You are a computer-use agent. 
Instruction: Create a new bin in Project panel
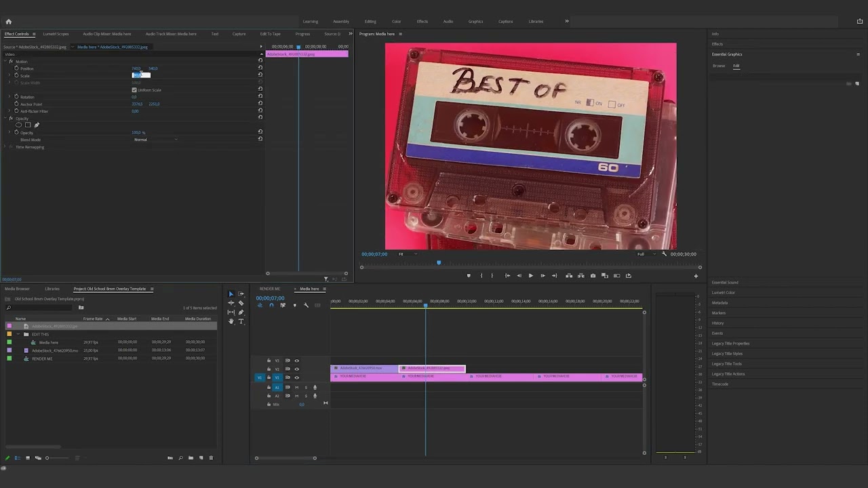191,458
